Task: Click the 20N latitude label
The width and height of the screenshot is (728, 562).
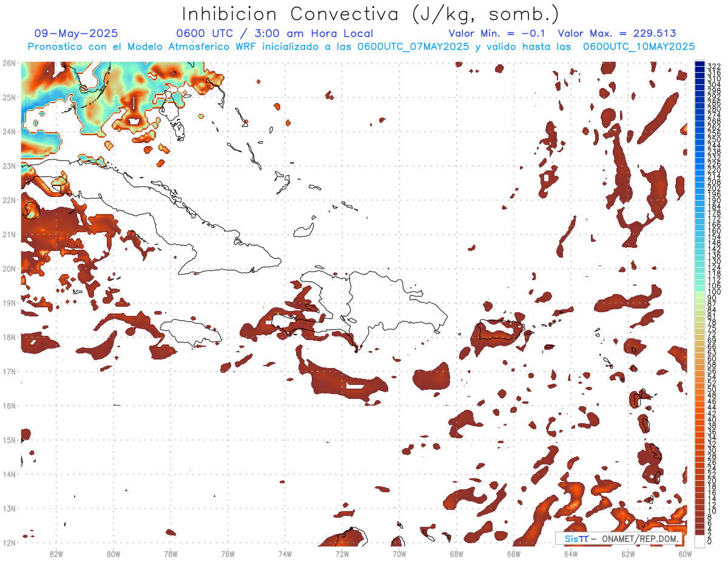Action: [9, 268]
